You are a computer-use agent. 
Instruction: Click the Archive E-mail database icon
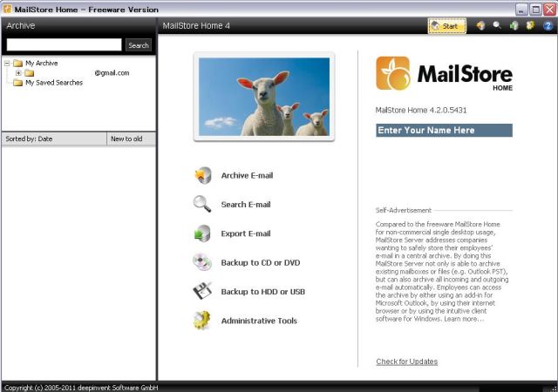pyautogui.click(x=203, y=175)
